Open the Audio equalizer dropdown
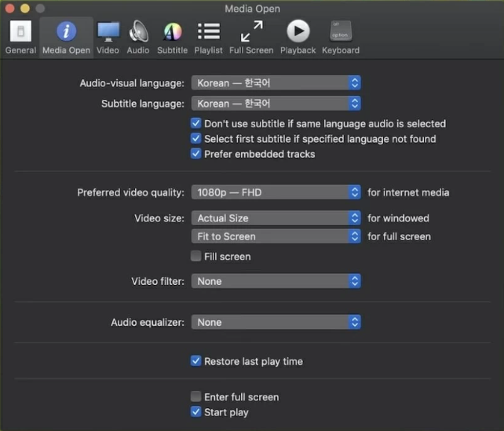This screenshot has height=431, width=504. pos(276,323)
